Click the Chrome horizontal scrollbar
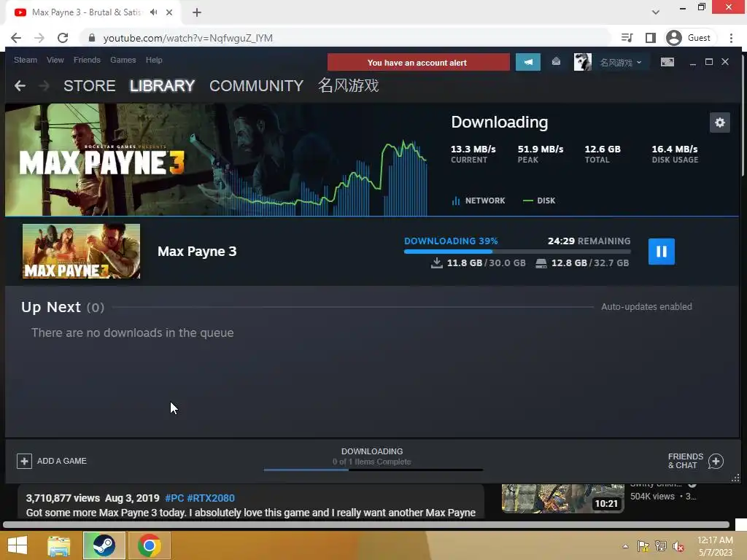 pos(366,525)
